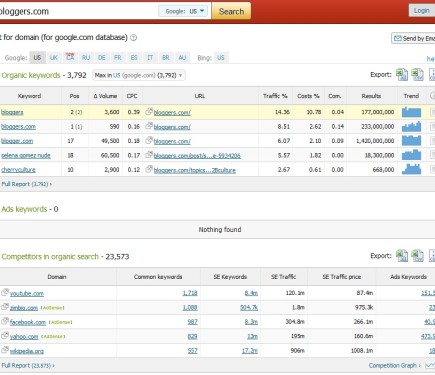Export competitors using the first Excel icon
The width and height of the screenshot is (435, 375).
(x=402, y=256)
